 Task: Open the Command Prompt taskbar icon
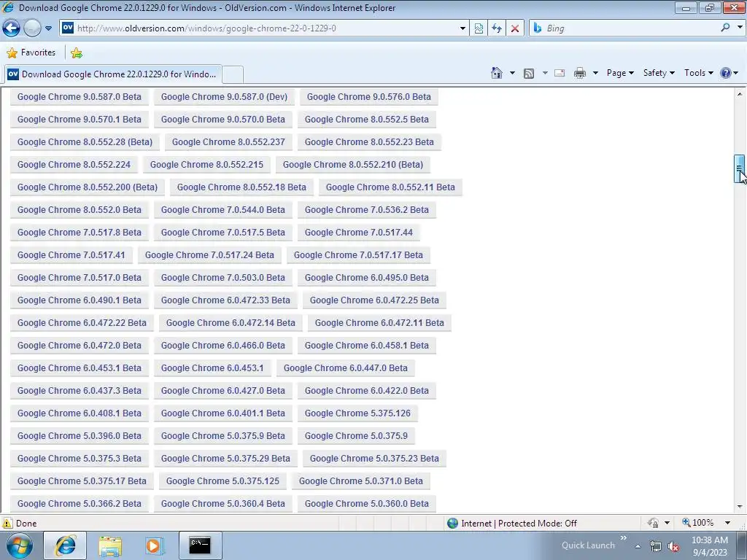click(200, 545)
